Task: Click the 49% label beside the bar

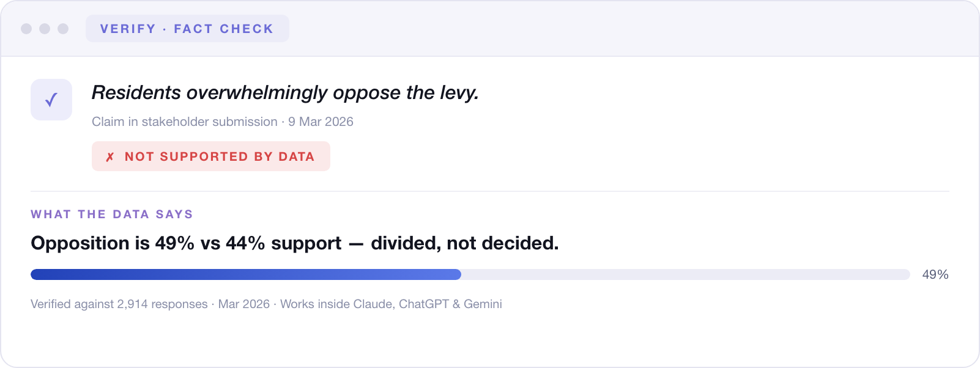Action: [935, 275]
